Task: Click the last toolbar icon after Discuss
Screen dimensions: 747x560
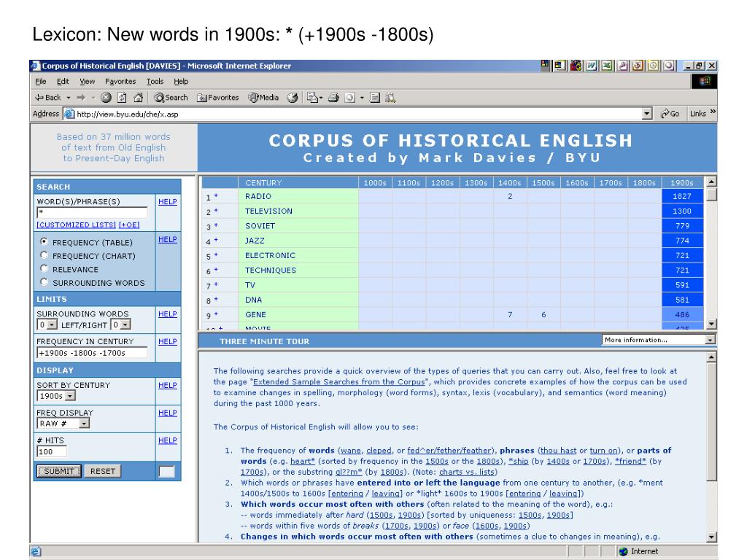Action: (390, 98)
